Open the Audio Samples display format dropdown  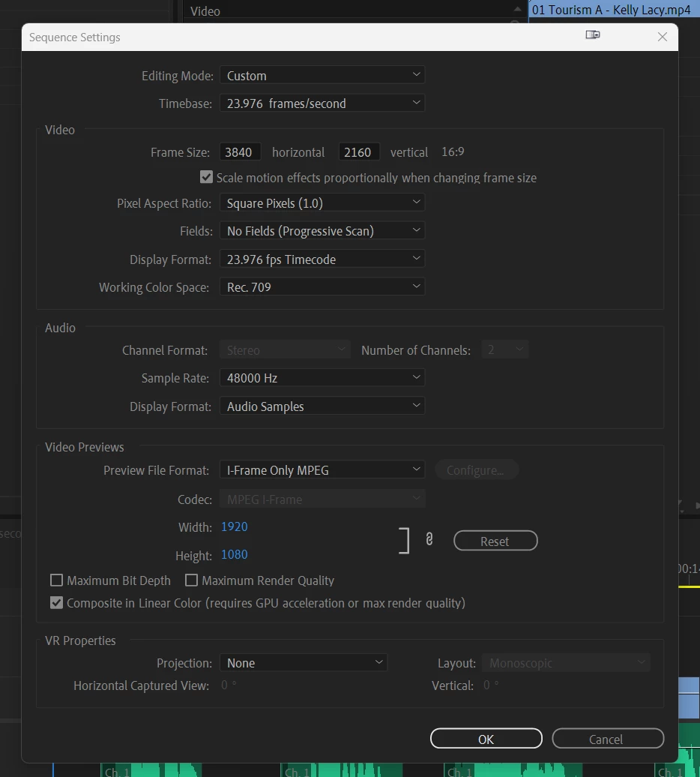pyautogui.click(x=322, y=406)
